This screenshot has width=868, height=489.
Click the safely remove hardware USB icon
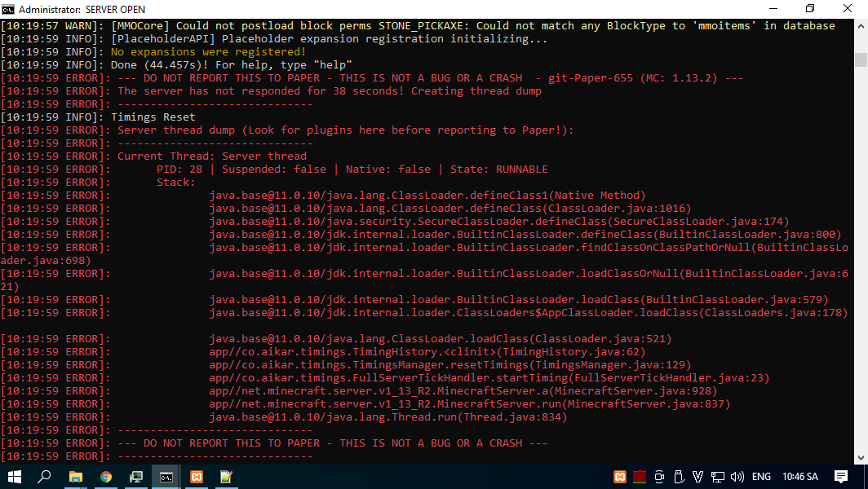(x=678, y=477)
